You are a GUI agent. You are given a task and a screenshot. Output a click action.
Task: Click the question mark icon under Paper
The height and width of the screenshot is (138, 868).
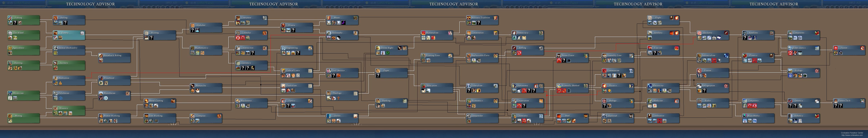tap(378, 75)
